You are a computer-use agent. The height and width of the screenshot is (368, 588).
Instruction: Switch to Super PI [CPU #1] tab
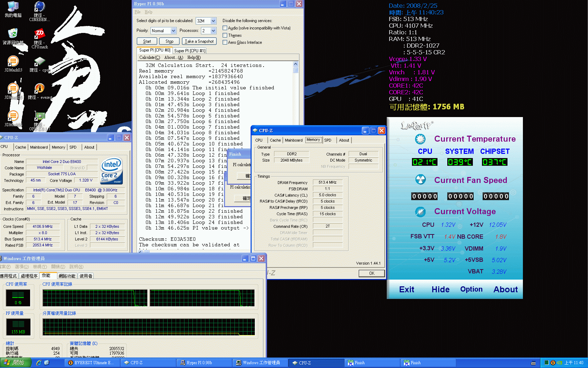(190, 51)
